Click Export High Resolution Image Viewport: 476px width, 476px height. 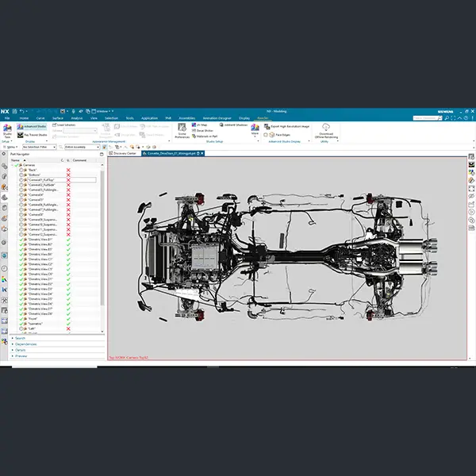[287, 125]
